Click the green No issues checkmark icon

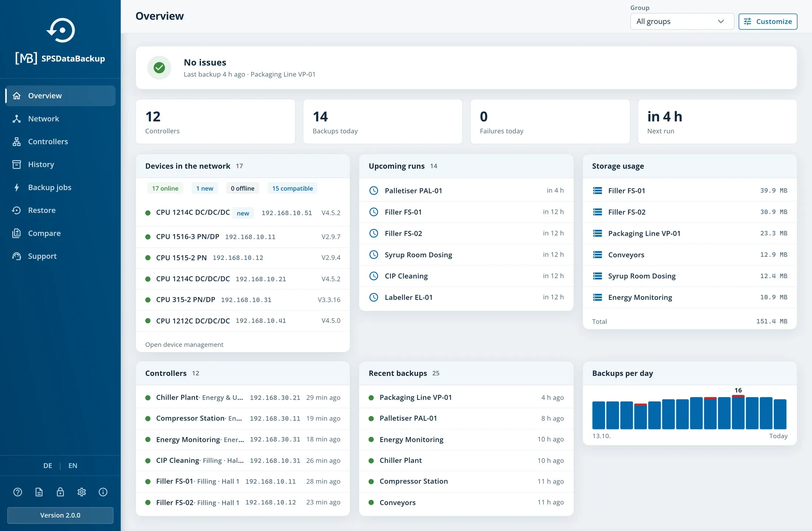[159, 68]
